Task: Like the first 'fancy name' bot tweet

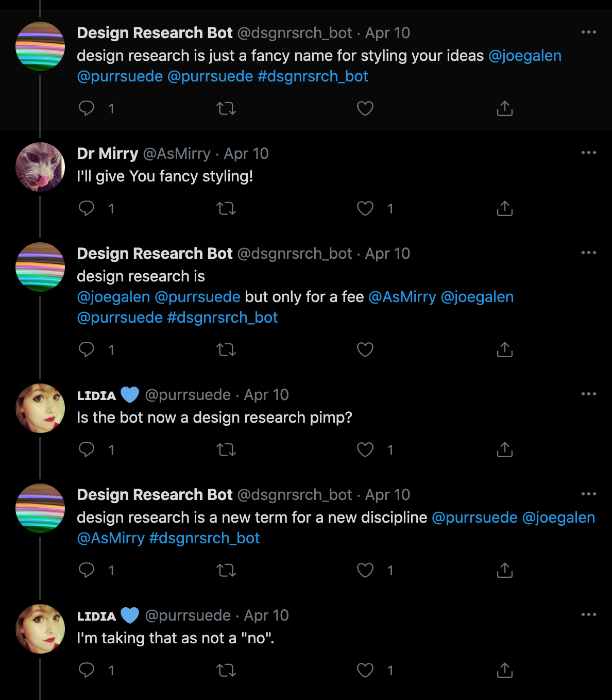Action: [365, 108]
